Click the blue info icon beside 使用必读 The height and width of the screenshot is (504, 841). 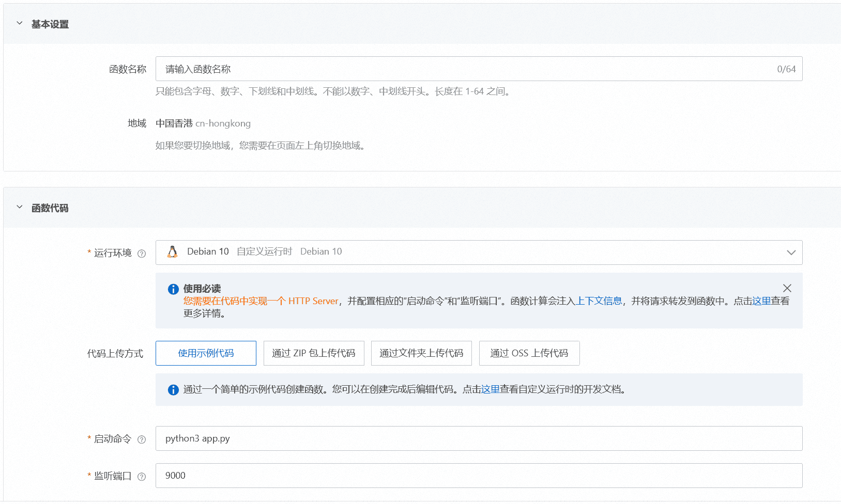(173, 289)
